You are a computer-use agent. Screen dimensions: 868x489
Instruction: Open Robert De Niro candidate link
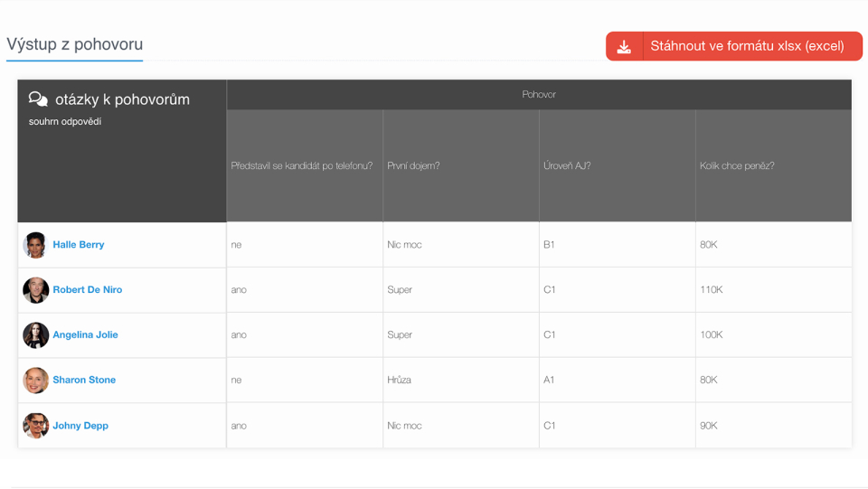[88, 290]
